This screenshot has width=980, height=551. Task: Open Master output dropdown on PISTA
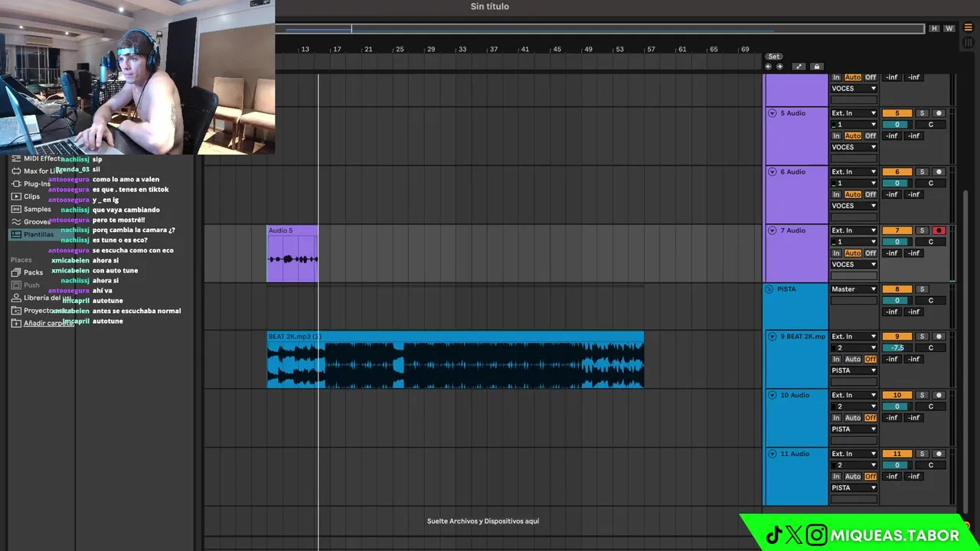coord(854,289)
